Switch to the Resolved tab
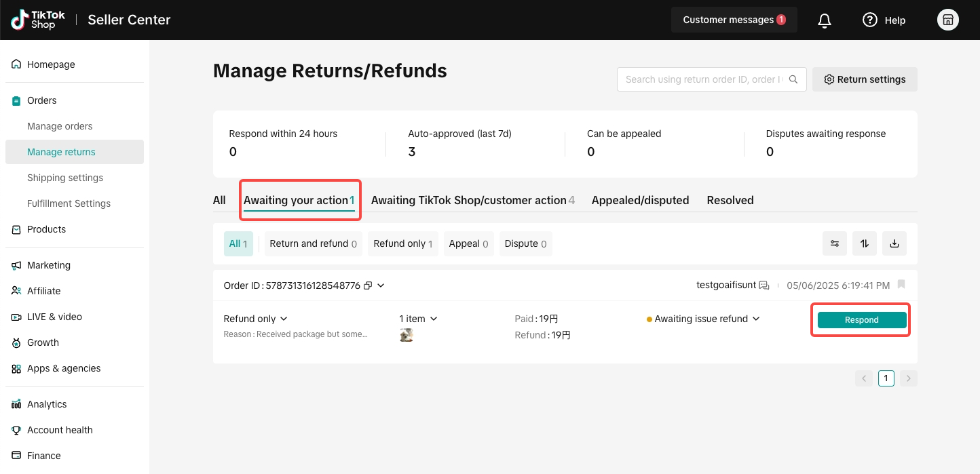Image resolution: width=980 pixels, height=474 pixels. coord(730,200)
